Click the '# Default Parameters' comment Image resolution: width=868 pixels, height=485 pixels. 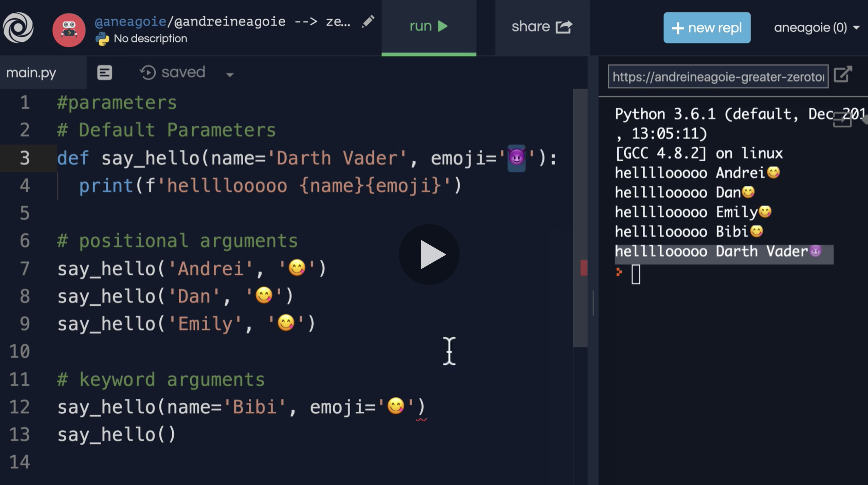[x=166, y=130]
